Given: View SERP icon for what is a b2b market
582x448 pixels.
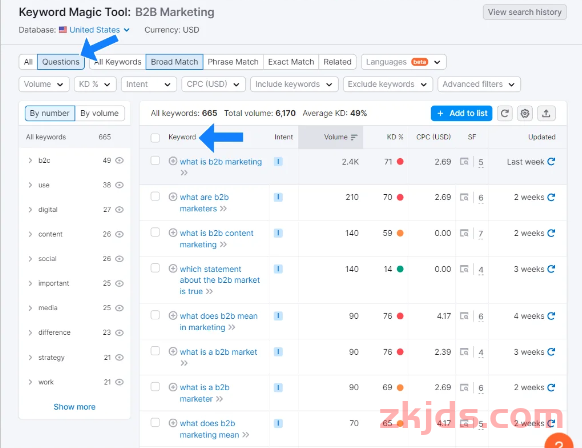Looking at the screenshot, I should click(464, 351).
